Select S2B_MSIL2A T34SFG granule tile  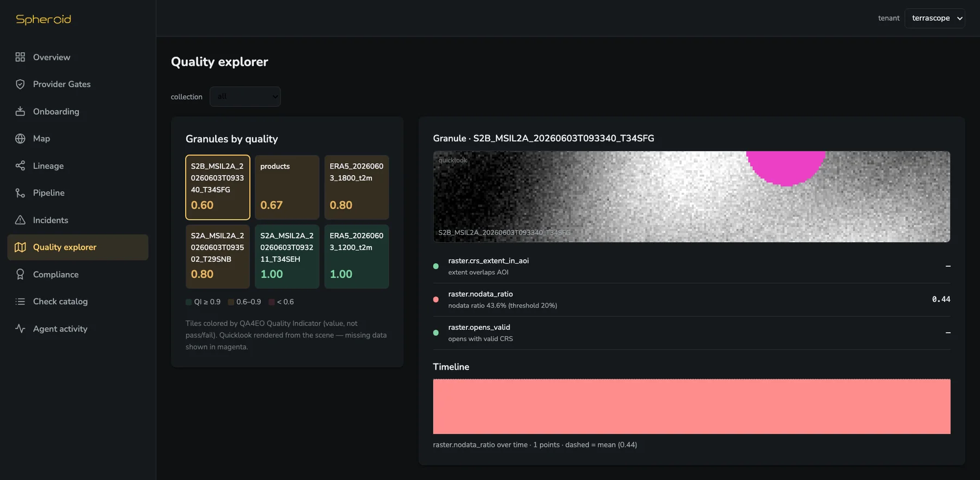(218, 187)
